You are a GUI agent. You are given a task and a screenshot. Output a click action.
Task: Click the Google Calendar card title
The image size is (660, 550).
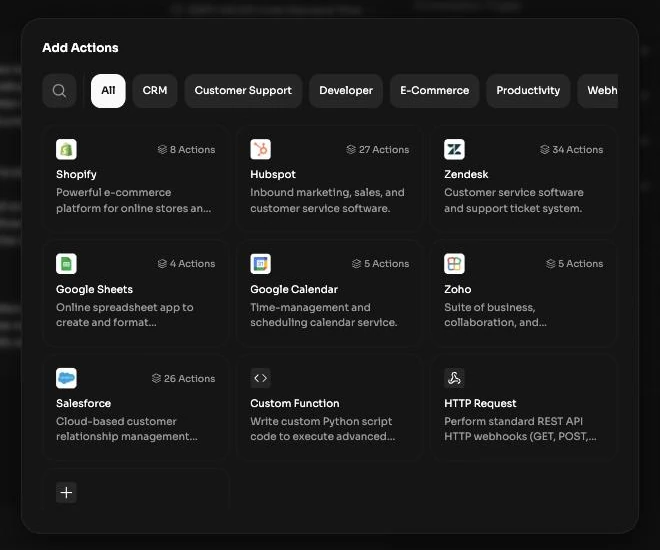[294, 289]
